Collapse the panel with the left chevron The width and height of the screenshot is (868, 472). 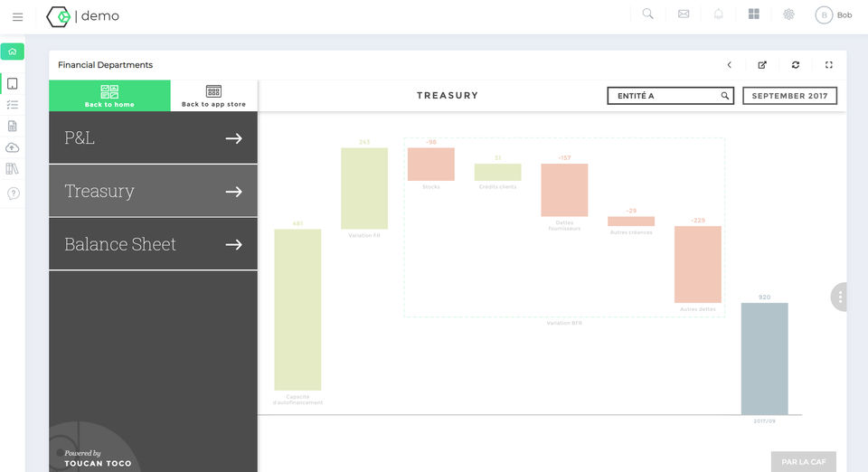730,65
